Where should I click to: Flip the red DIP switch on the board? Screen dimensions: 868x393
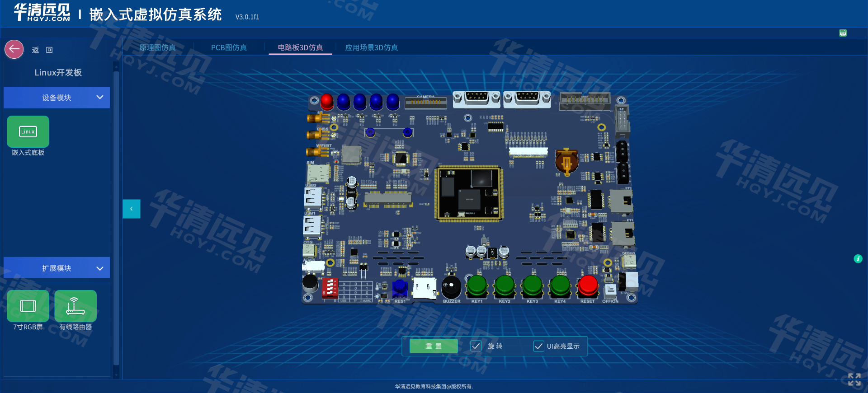(330, 287)
